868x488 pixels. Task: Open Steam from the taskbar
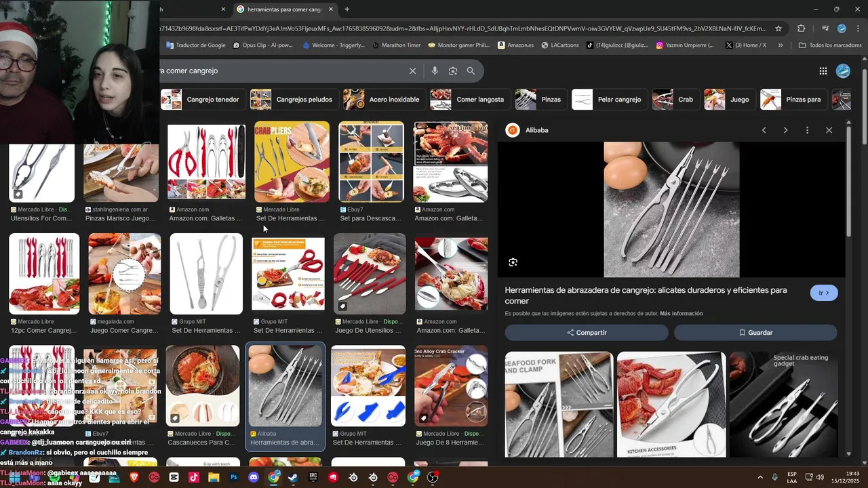[x=293, y=477]
